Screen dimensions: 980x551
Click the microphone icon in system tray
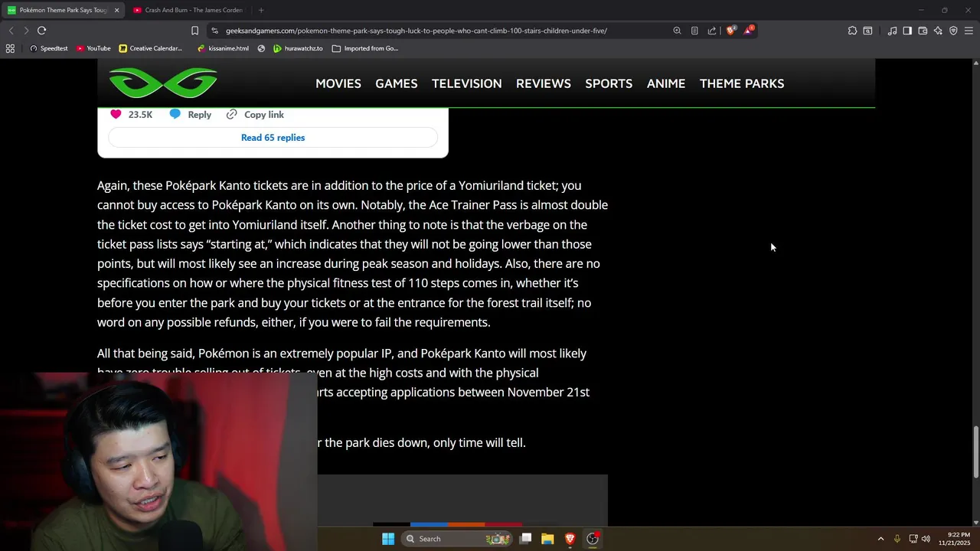click(897, 539)
